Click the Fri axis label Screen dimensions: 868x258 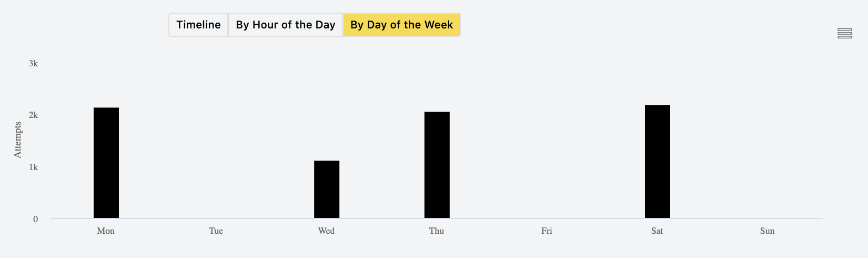[547, 231]
